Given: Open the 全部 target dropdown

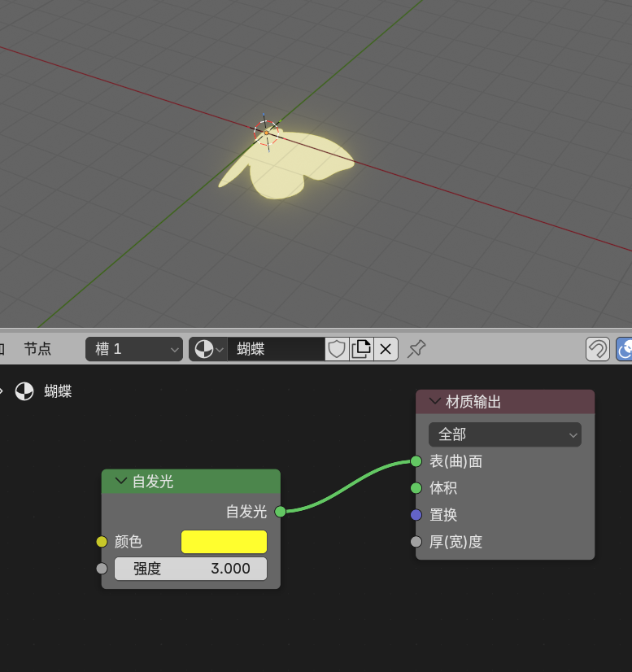Looking at the screenshot, I should click(x=505, y=434).
